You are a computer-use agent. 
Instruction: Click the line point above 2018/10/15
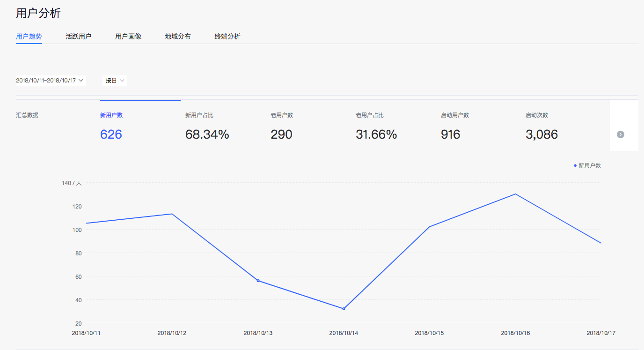tap(430, 227)
